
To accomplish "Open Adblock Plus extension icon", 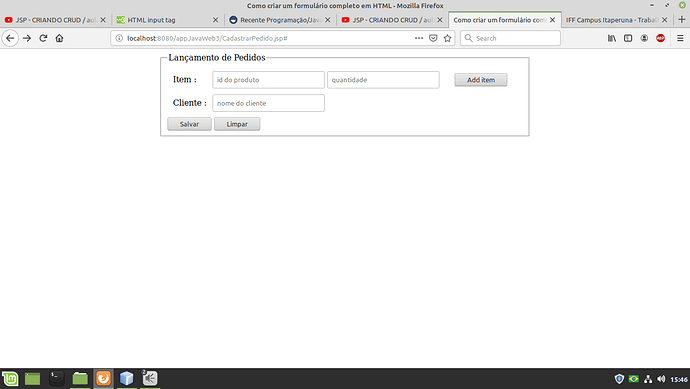I will (661, 38).
